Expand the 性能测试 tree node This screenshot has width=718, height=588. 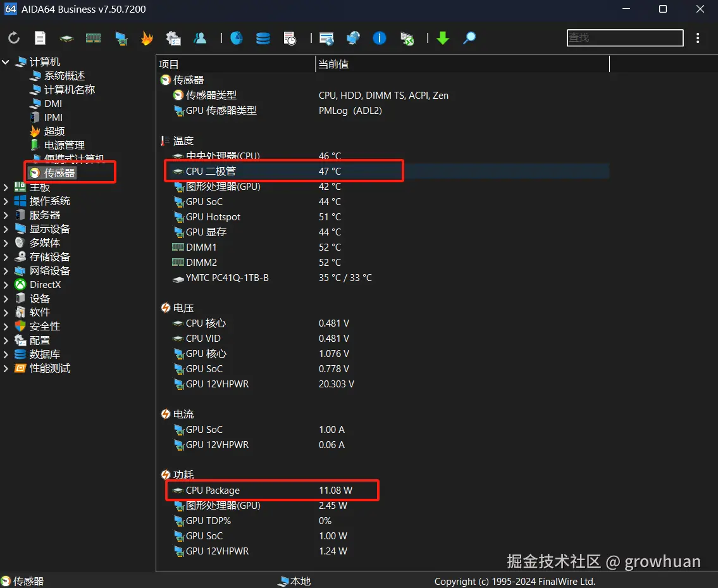tap(6, 368)
